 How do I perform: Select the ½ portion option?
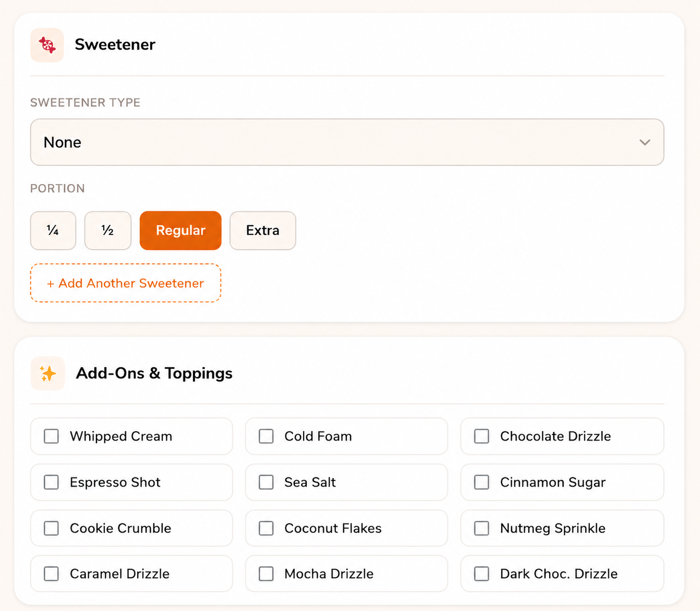click(x=108, y=230)
